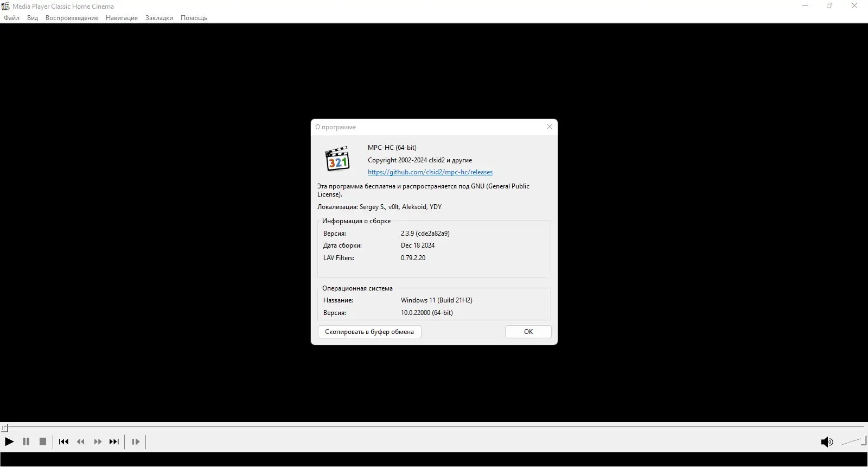Click the Информация о сборке group label

[x=356, y=221]
